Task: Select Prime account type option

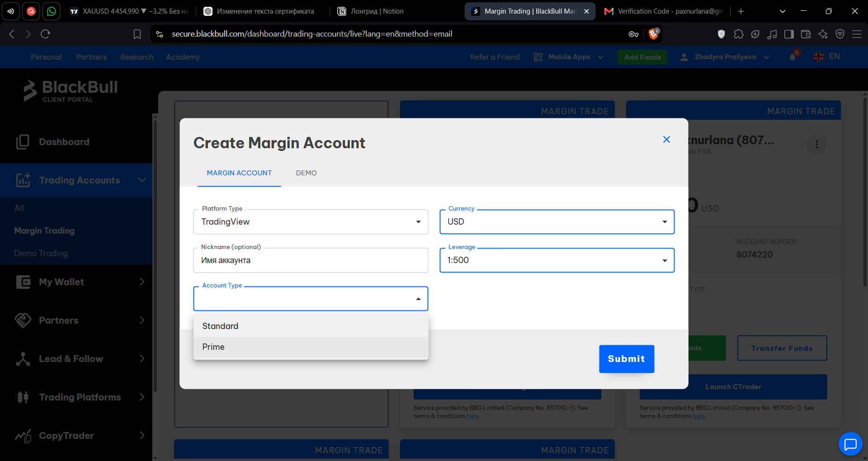Action: click(311, 347)
